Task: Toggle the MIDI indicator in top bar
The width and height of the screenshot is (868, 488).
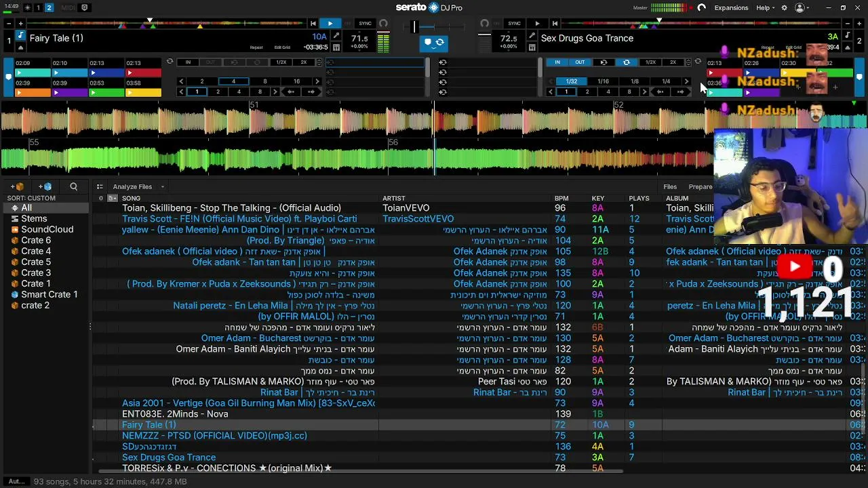Action: coord(68,7)
